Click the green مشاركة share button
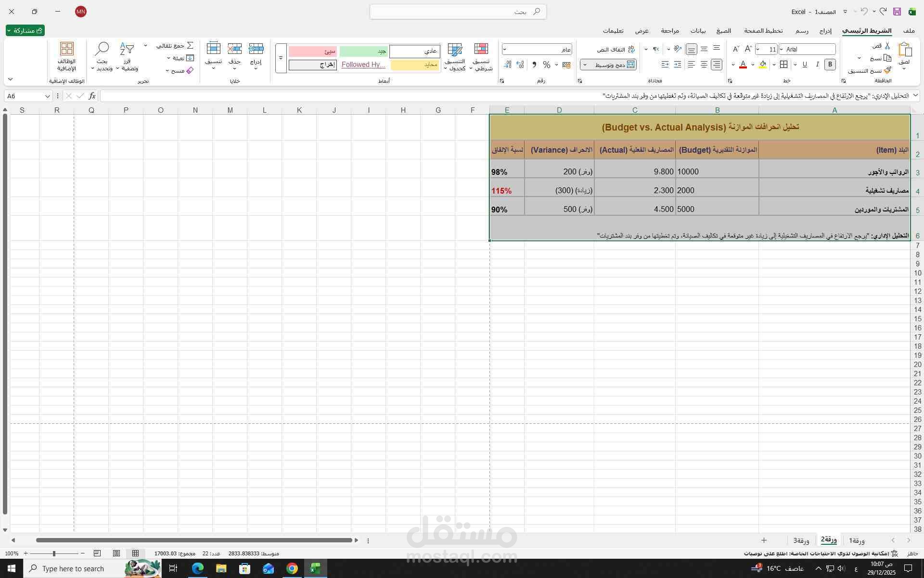Viewport: 924px width, 578px height. point(26,30)
